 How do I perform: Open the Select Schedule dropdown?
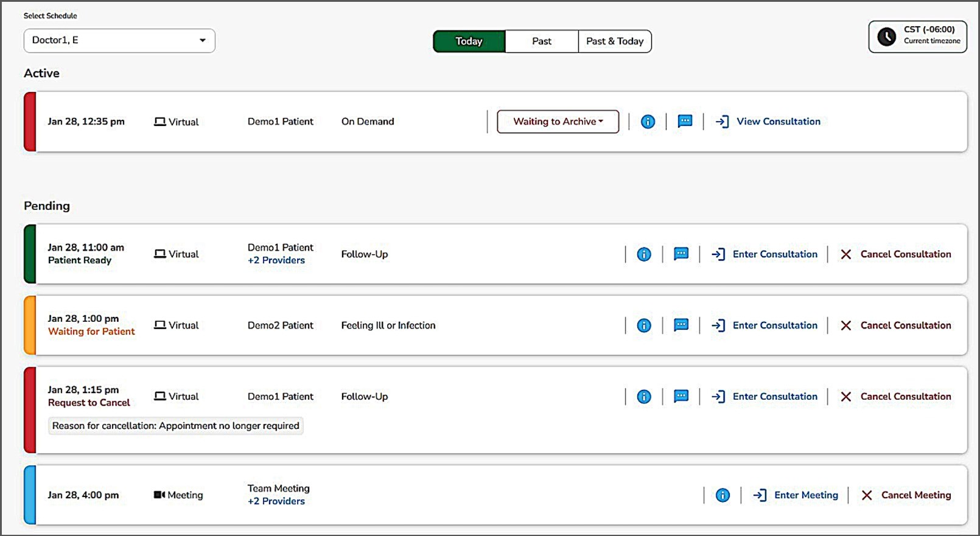coord(119,41)
